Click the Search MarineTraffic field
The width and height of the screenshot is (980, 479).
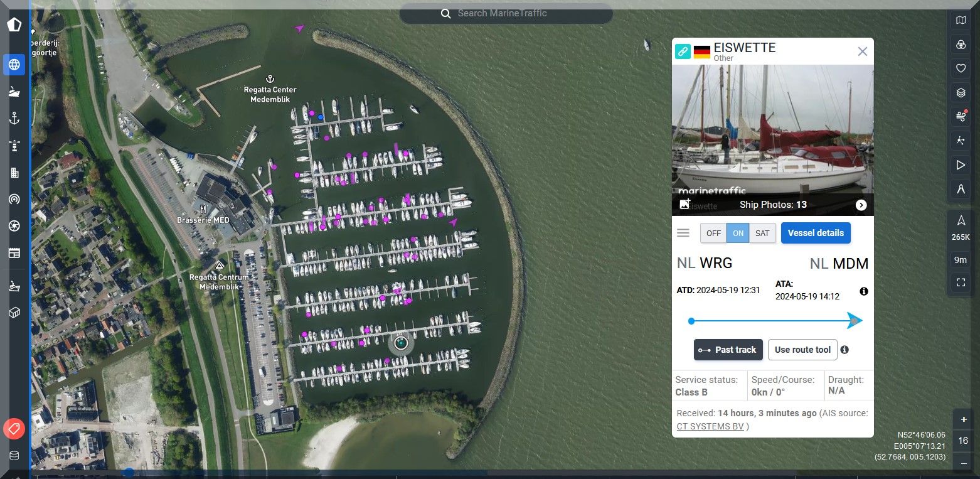point(506,13)
